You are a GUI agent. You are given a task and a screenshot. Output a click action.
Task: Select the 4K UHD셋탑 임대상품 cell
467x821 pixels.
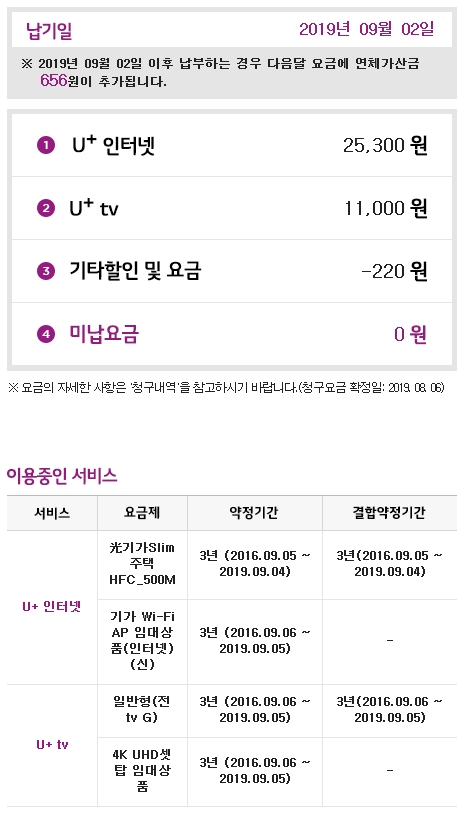[x=142, y=771]
